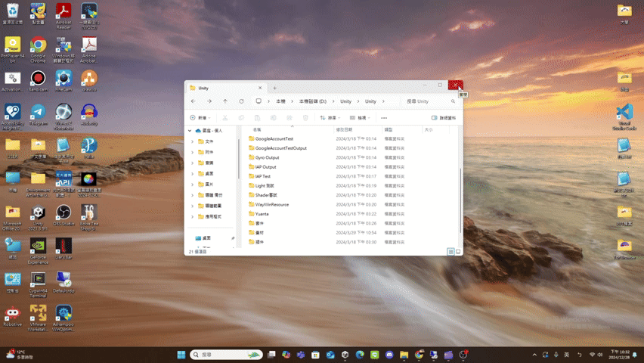Switch to large thumbnails view layout
The width and height of the screenshot is (644, 363).
click(x=458, y=251)
